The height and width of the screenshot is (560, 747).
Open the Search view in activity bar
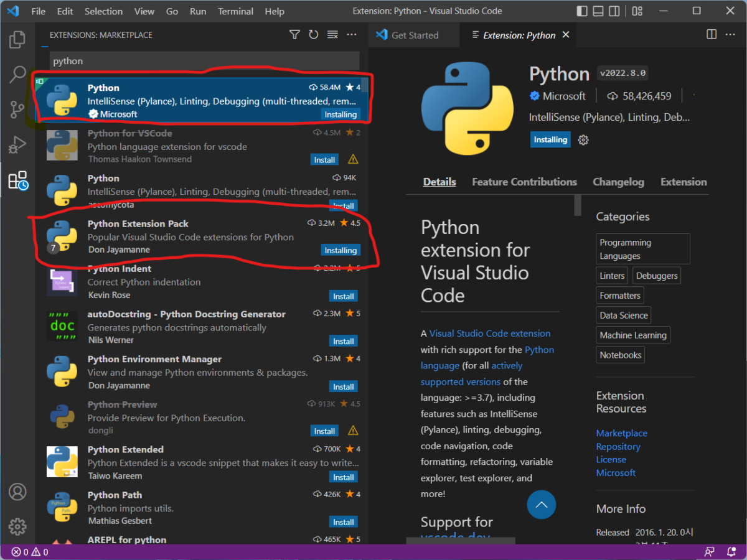pyautogui.click(x=17, y=75)
